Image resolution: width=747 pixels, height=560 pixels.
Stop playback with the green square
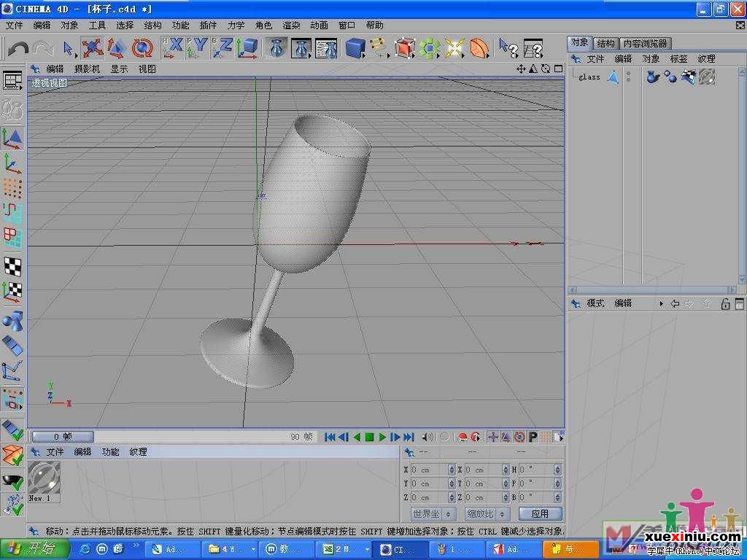[x=369, y=437]
